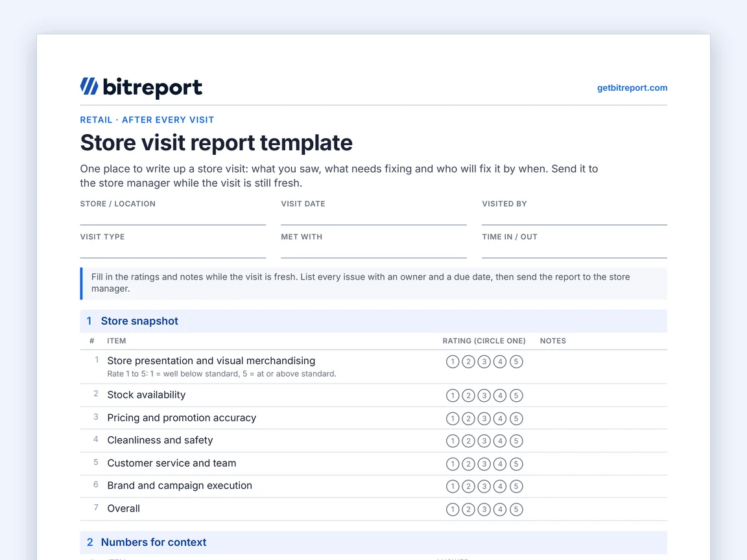Click the Fill in the ratings instruction note
This screenshot has width=747, height=560.
[373, 283]
